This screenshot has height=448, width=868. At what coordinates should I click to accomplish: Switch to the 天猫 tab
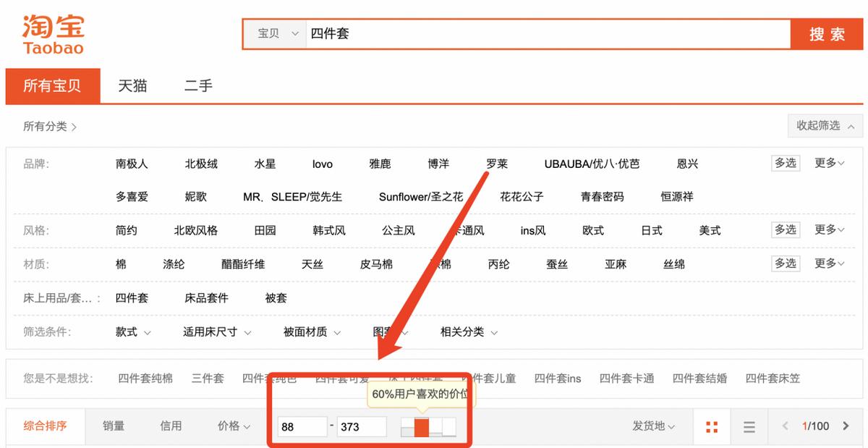tap(131, 86)
